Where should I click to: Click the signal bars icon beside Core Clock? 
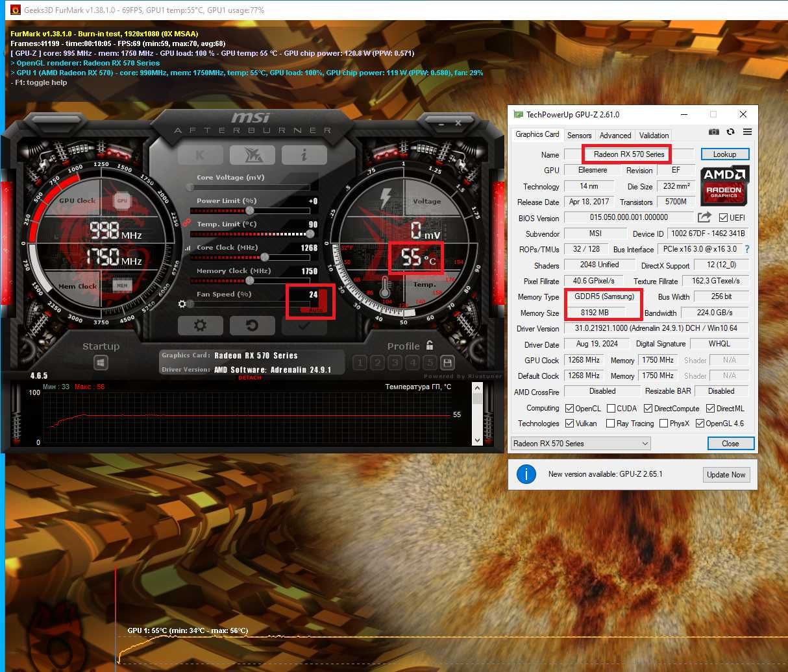click(x=188, y=248)
